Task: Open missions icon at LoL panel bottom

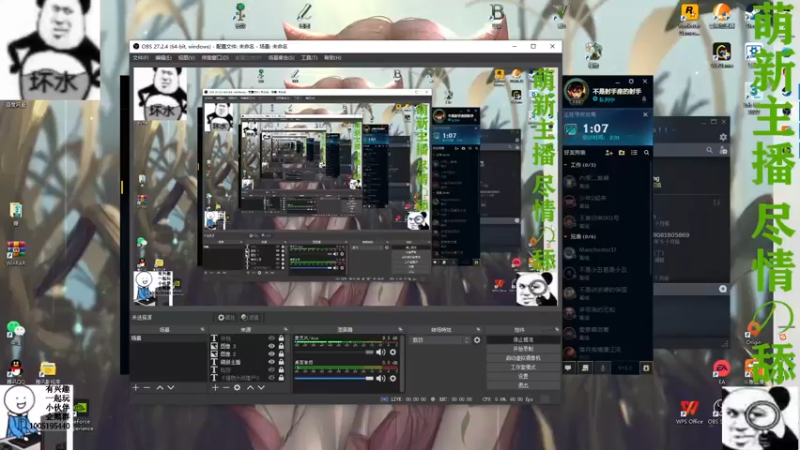Action: 585,368
